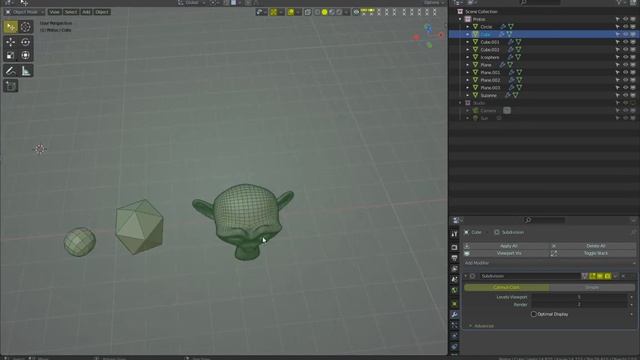The width and height of the screenshot is (640, 360).
Task: Click the Levels Viewport value field
Action: [579, 297]
